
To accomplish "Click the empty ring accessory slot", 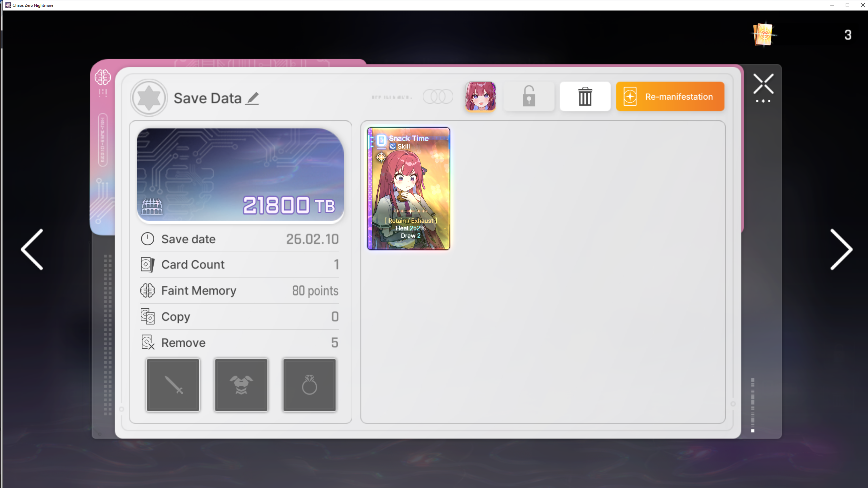I will 309,385.
